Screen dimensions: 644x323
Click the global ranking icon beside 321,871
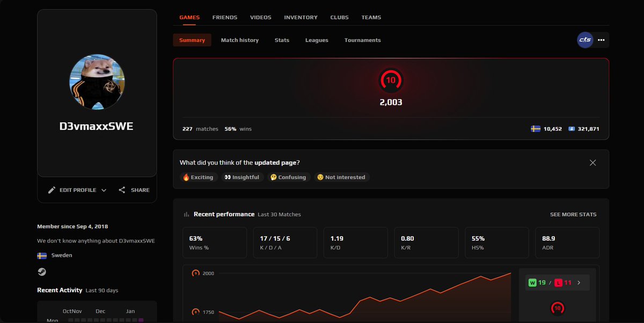click(x=572, y=129)
